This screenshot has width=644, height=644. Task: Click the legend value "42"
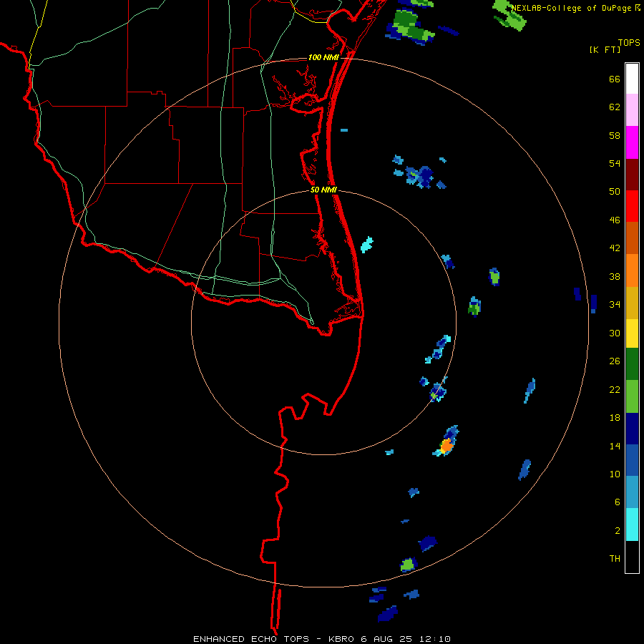point(615,248)
